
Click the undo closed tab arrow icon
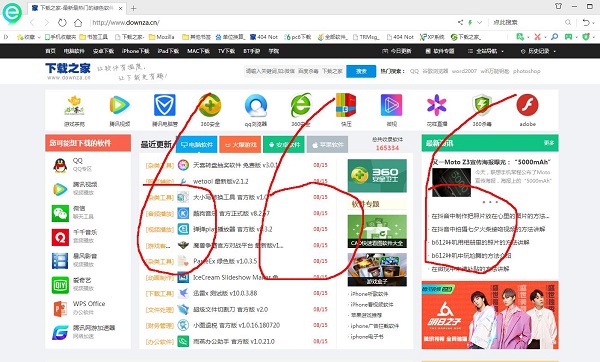coord(585,23)
